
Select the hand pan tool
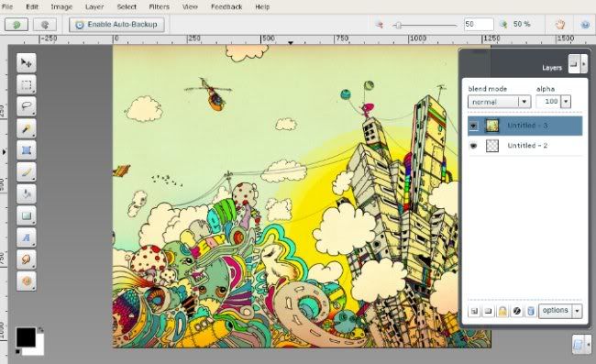tap(559, 25)
